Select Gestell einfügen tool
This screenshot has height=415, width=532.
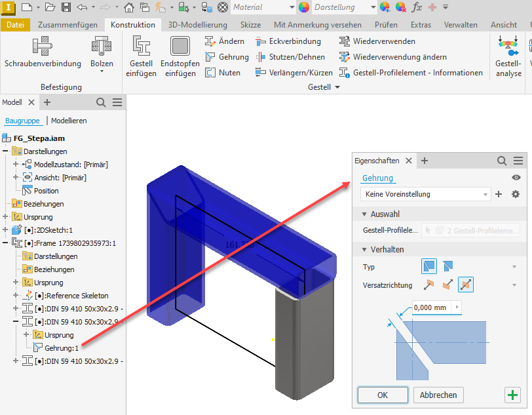pyautogui.click(x=141, y=57)
